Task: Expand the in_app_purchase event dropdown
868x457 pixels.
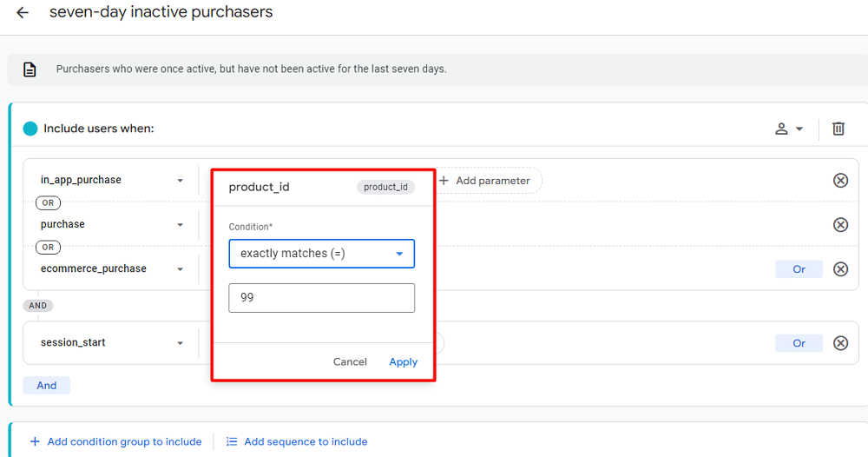Action: (x=180, y=181)
